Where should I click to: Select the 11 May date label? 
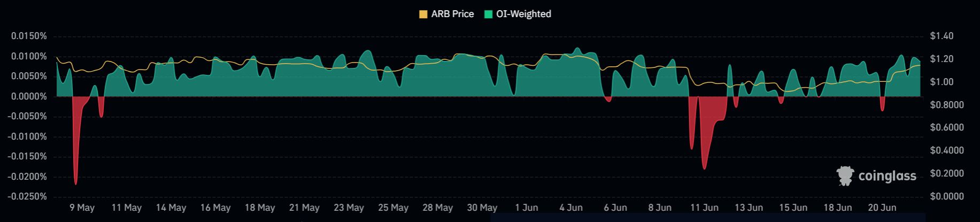coord(126,208)
